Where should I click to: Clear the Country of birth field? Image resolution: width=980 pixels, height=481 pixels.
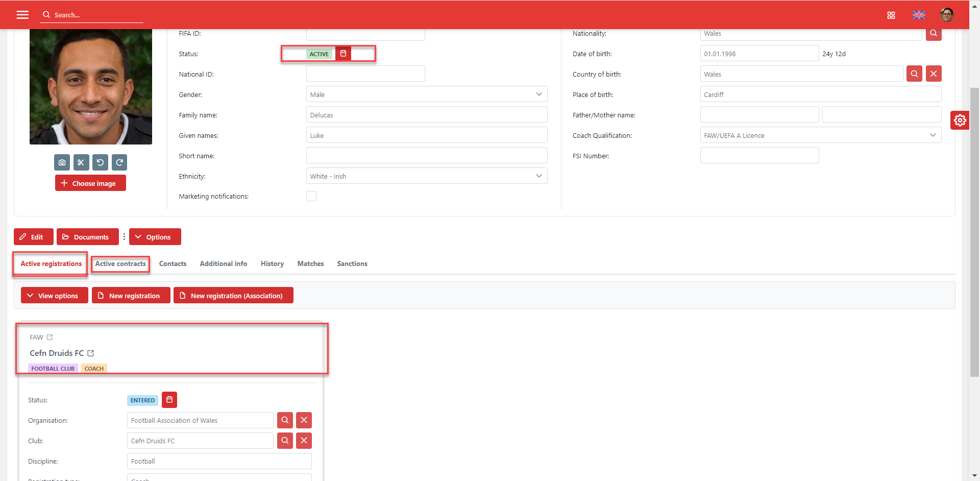click(x=934, y=74)
